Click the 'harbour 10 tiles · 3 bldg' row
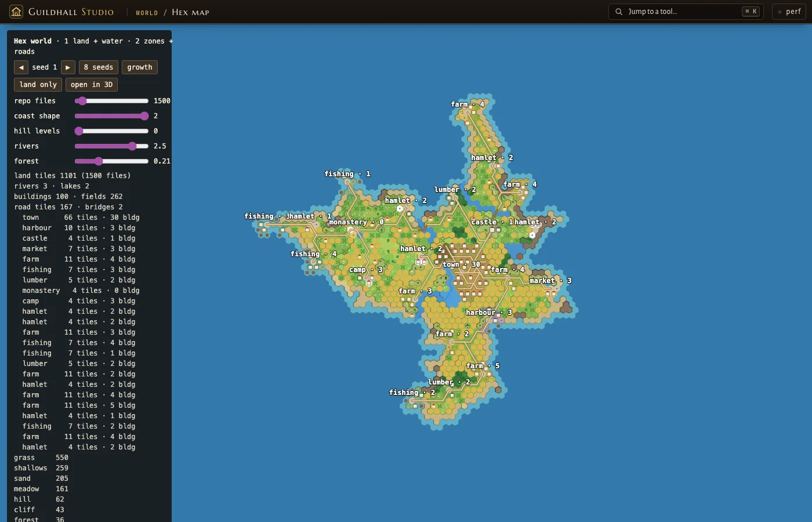Image resolution: width=812 pixels, height=522 pixels. tap(78, 228)
